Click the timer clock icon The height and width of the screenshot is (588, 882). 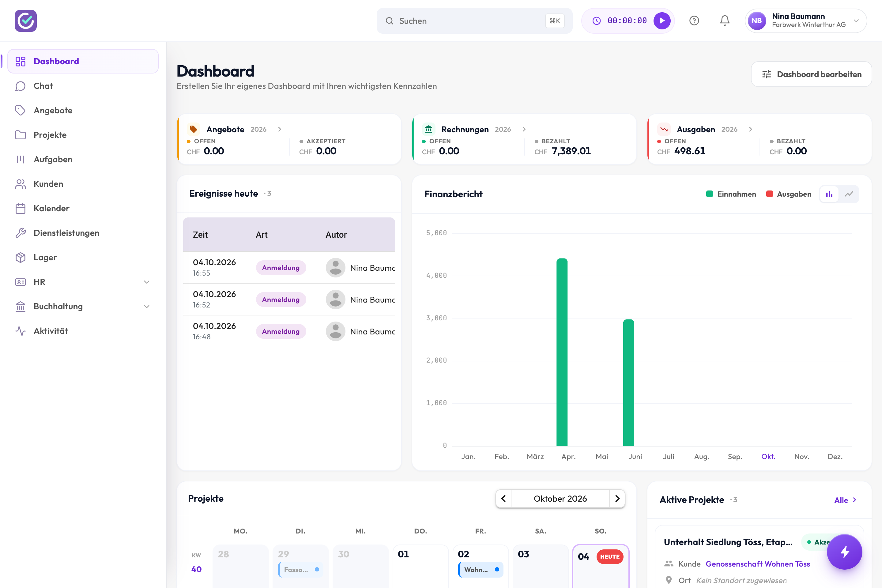pos(596,21)
